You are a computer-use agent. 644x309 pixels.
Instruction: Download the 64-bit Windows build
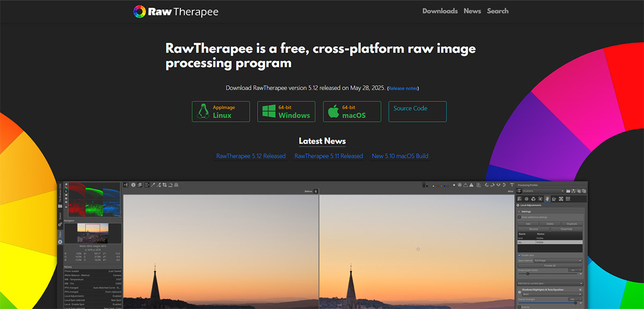[286, 112]
